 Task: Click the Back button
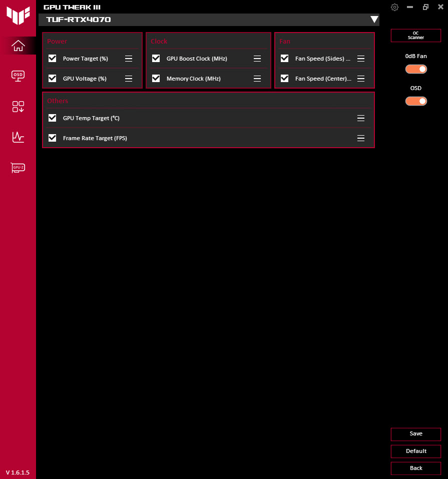point(415,468)
